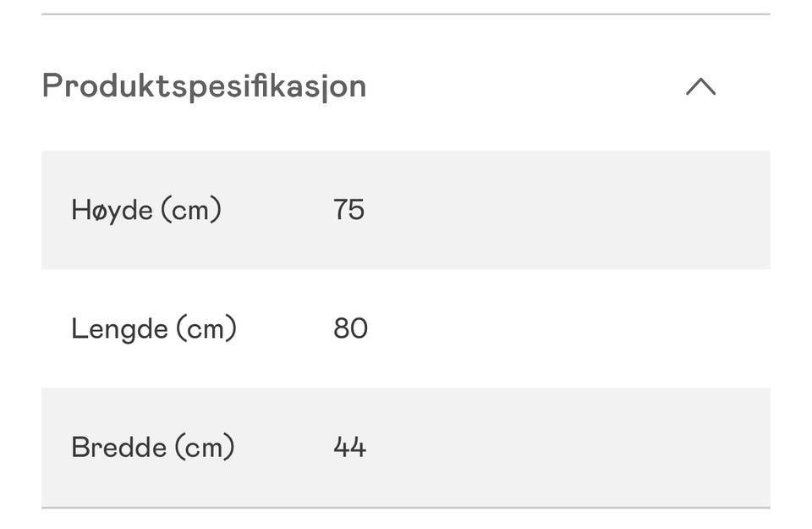
Task: Click the empty right side of the Lengde row
Action: tap(569, 328)
